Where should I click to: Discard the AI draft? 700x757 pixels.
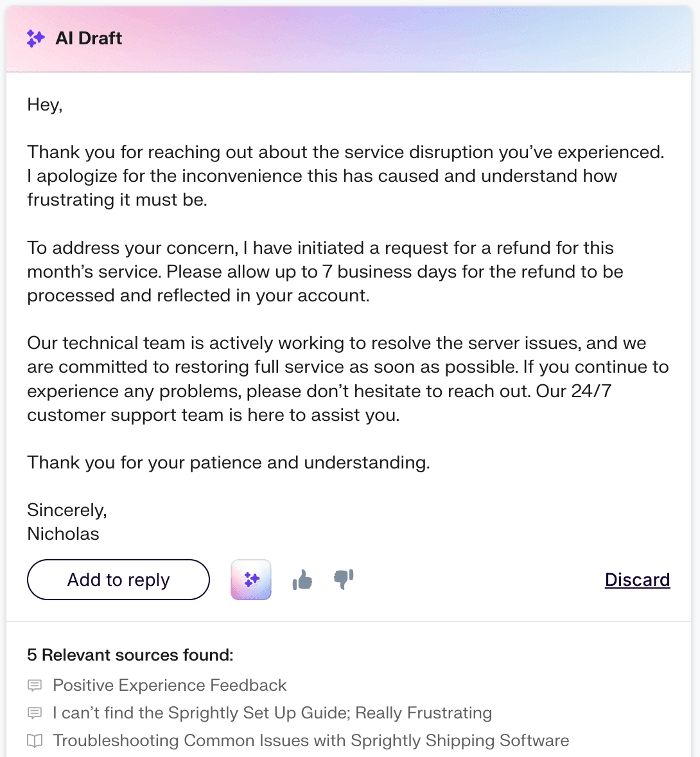(637, 579)
